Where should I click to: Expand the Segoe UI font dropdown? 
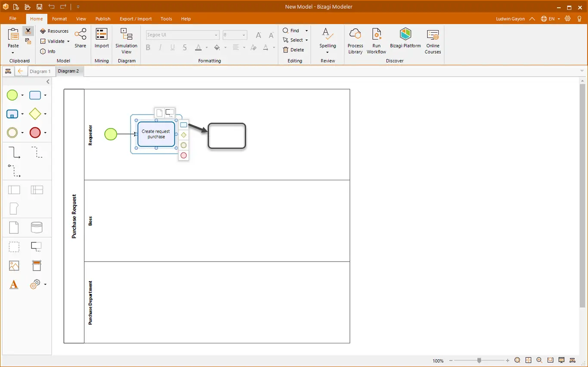click(216, 35)
